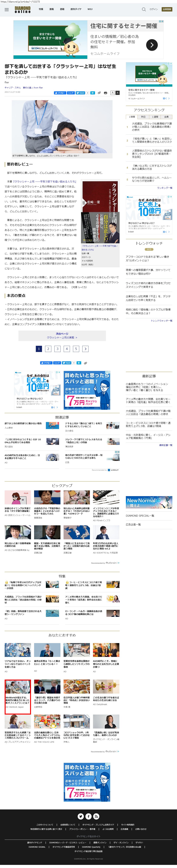
Task: Click the サイト利用規約 footer link
Action: 128,825
